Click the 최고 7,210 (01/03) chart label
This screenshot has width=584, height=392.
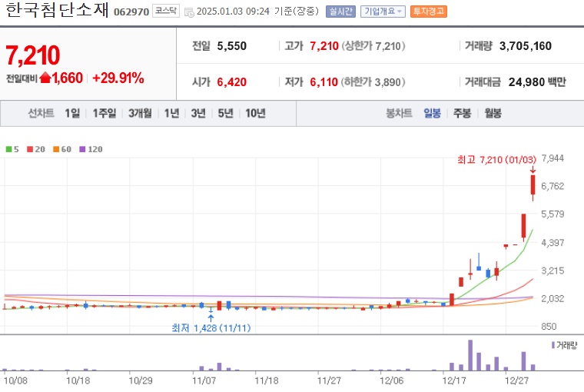click(x=496, y=160)
